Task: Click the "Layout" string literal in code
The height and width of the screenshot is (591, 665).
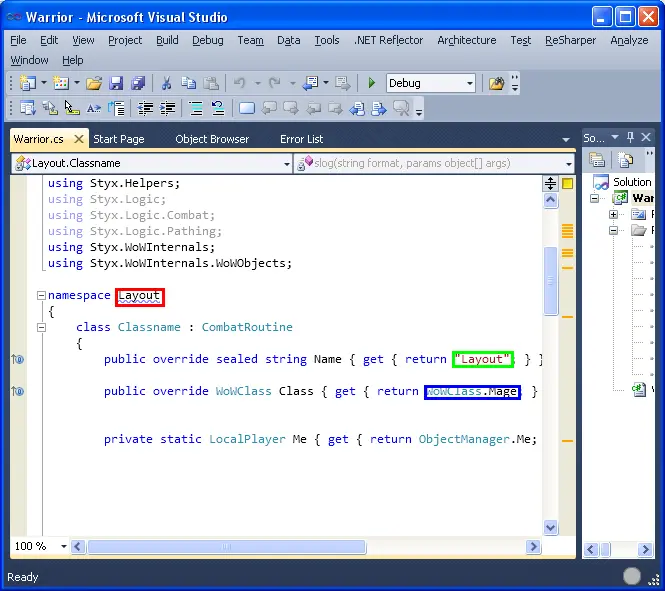Action: [x=483, y=360]
